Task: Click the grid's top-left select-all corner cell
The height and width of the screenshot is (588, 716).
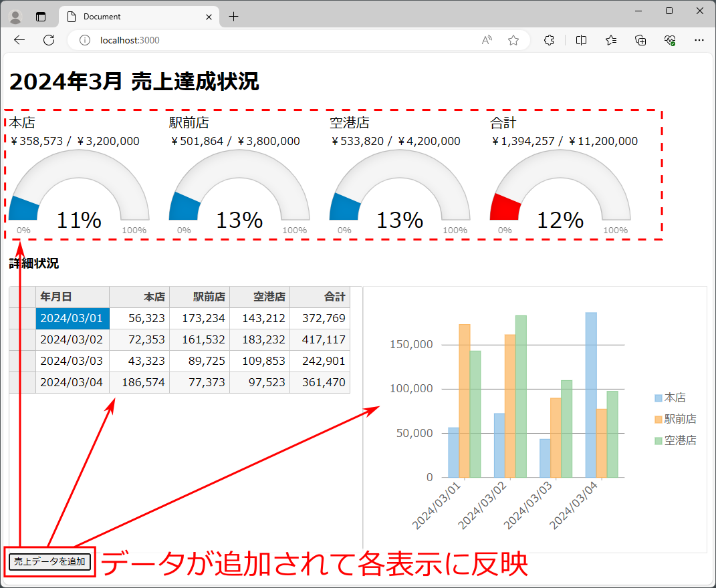Action: (22, 297)
